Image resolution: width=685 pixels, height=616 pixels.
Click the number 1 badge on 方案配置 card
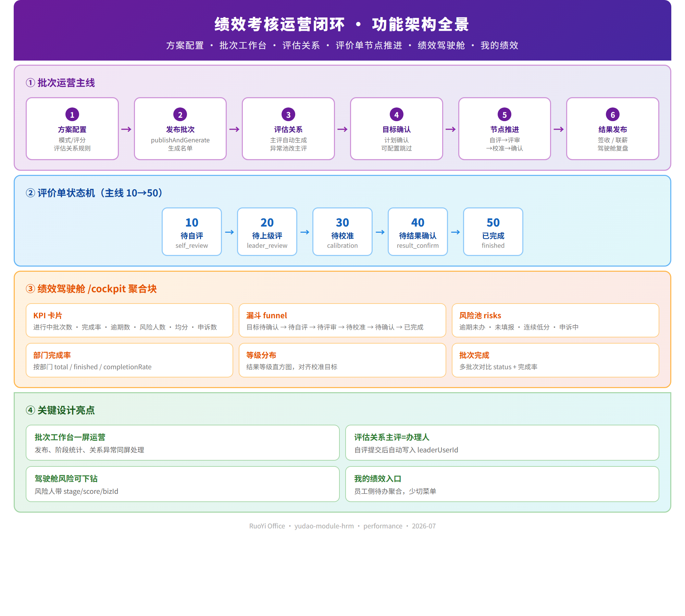[x=72, y=115]
